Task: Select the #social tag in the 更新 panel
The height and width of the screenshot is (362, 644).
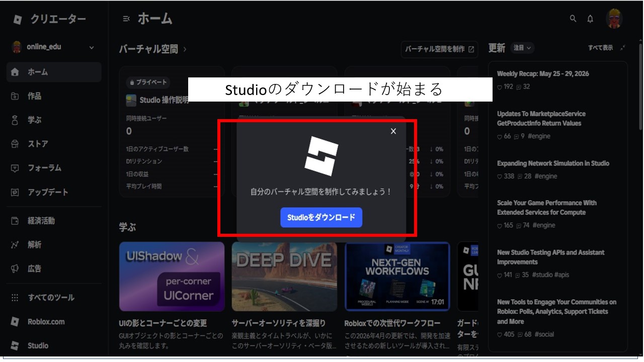Action: [544, 334]
